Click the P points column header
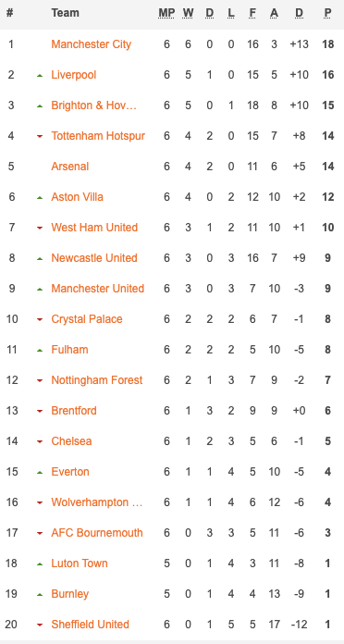Image resolution: width=344 pixels, height=644 pixels. [327, 13]
